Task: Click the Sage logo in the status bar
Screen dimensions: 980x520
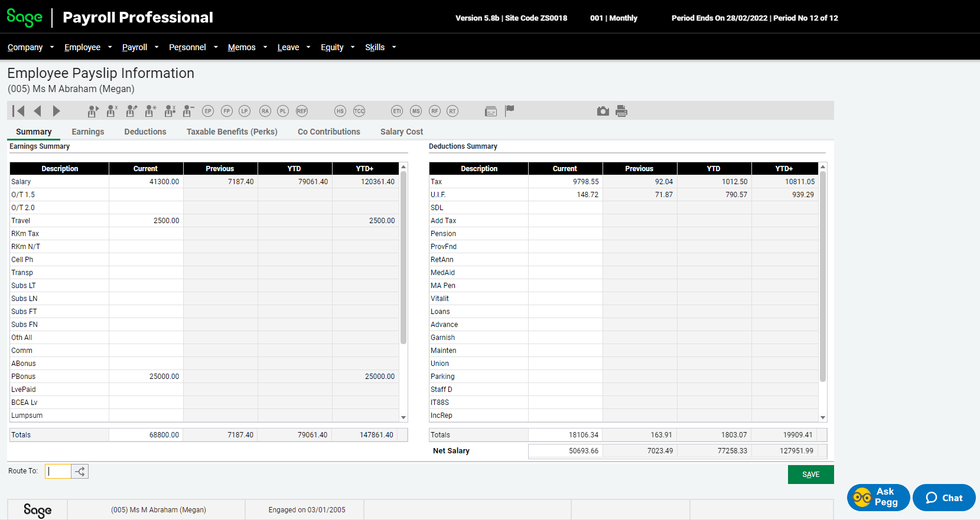Action: [37, 510]
